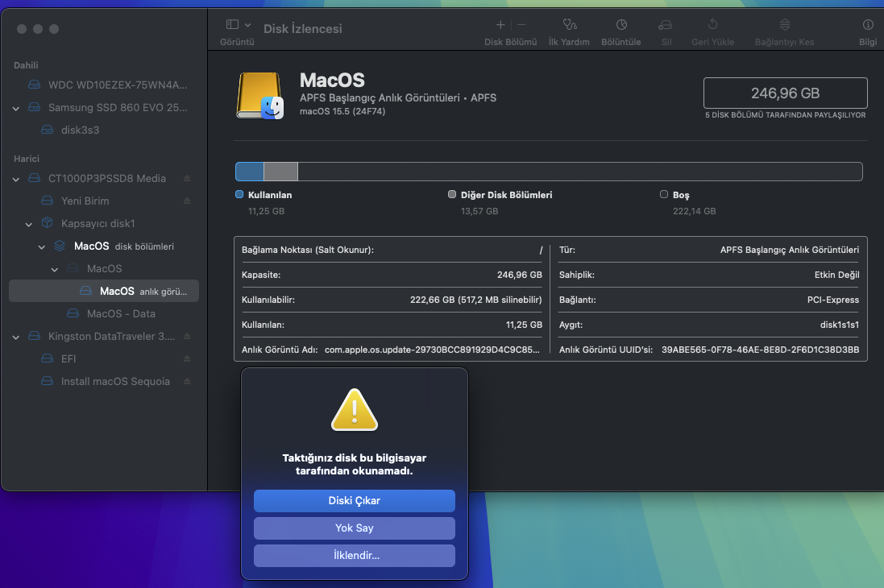Click the İlklendir... button
The width and height of the screenshot is (884, 588).
(355, 556)
